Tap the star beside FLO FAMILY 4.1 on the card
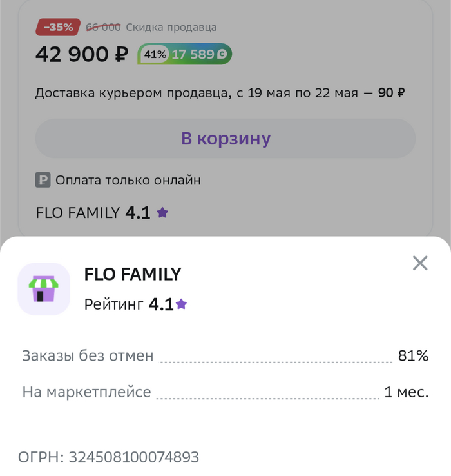Screen dimensions: 451x476 [x=162, y=212]
